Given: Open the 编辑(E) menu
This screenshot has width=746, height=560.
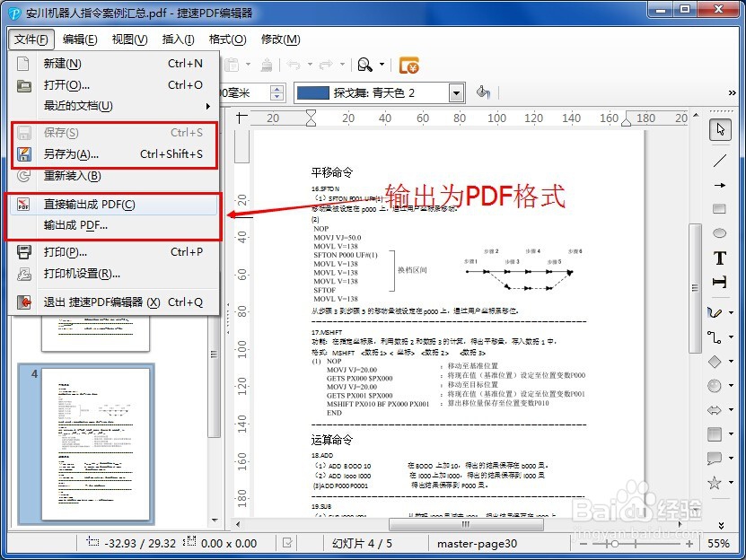Looking at the screenshot, I should (80, 39).
